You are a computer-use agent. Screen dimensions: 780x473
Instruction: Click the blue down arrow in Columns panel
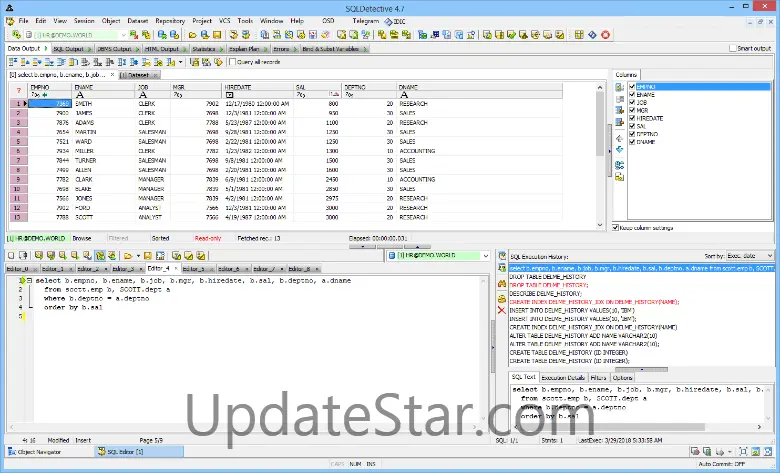coord(619,149)
